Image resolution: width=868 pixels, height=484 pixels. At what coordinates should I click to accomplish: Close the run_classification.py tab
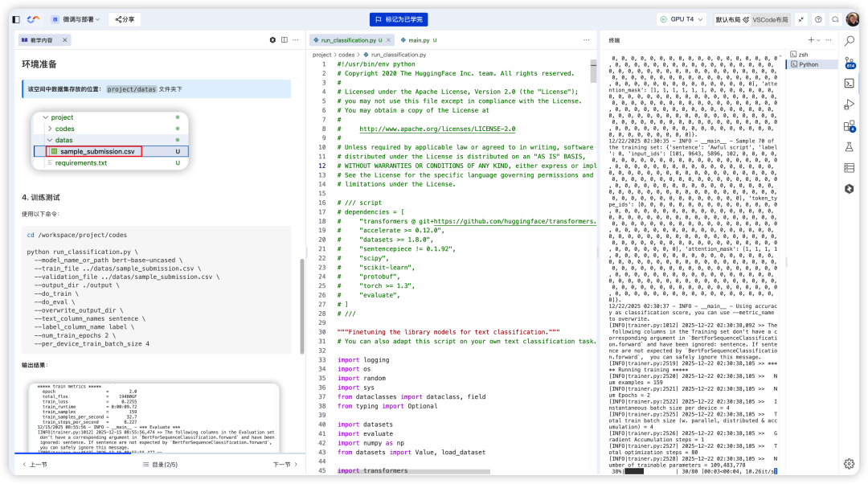pyautogui.click(x=389, y=40)
